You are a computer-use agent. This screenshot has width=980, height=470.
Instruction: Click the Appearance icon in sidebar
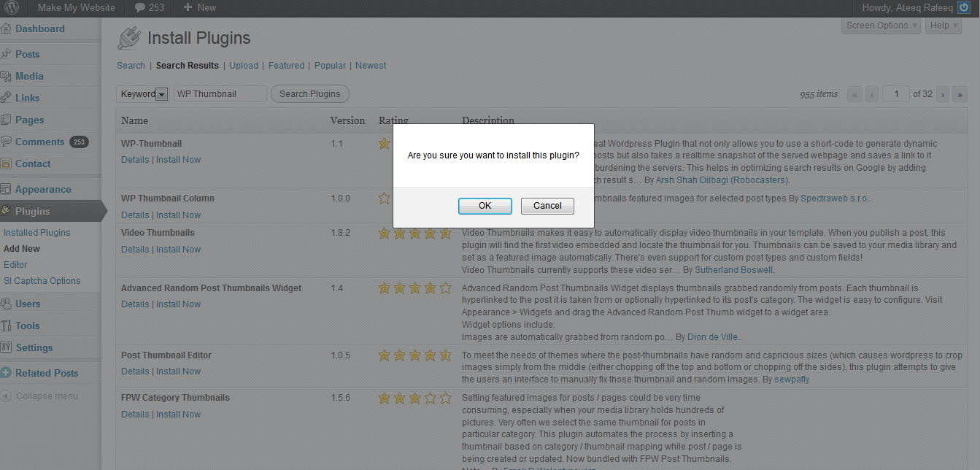point(7,189)
